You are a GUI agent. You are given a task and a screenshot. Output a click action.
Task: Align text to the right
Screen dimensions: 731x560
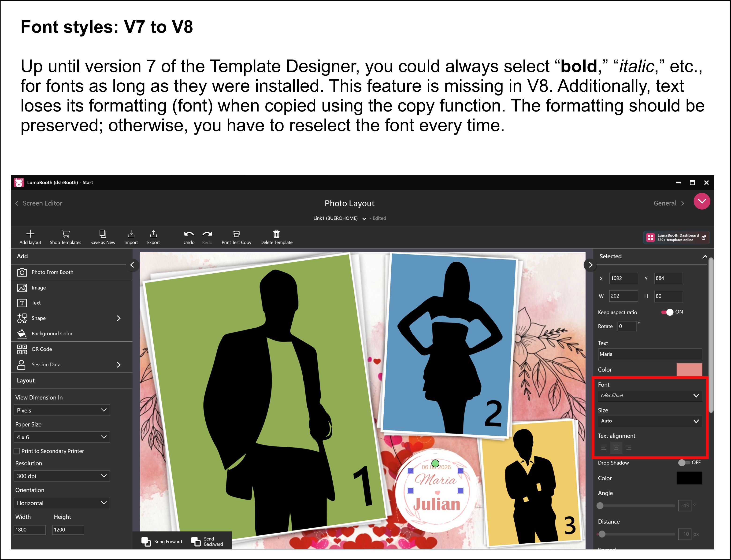pyautogui.click(x=629, y=448)
